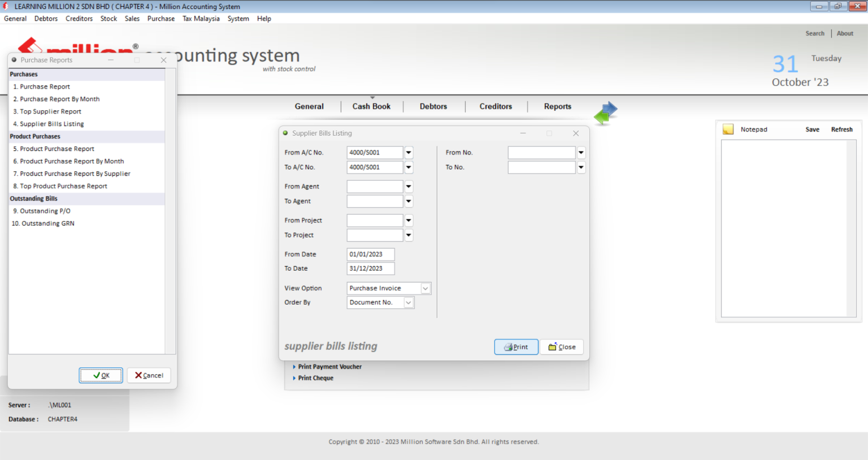Image resolution: width=868 pixels, height=460 pixels.
Task: Click the yellow Notepad icon
Action: pyautogui.click(x=728, y=129)
